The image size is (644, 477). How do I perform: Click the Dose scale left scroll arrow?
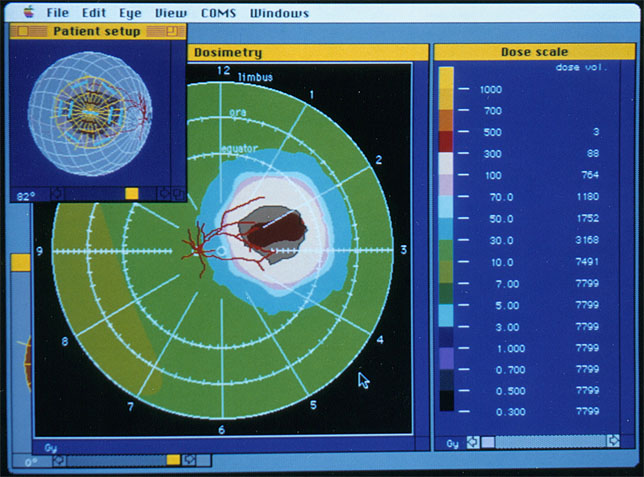coord(473,441)
